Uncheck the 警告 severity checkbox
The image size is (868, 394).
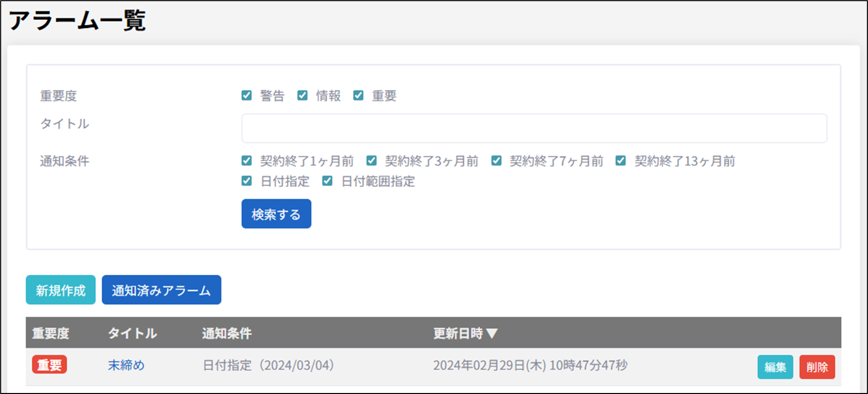247,95
